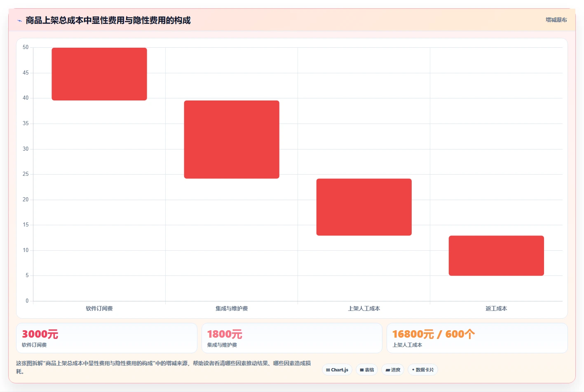
Task: Click the y-axis value 10
Action: [26, 250]
